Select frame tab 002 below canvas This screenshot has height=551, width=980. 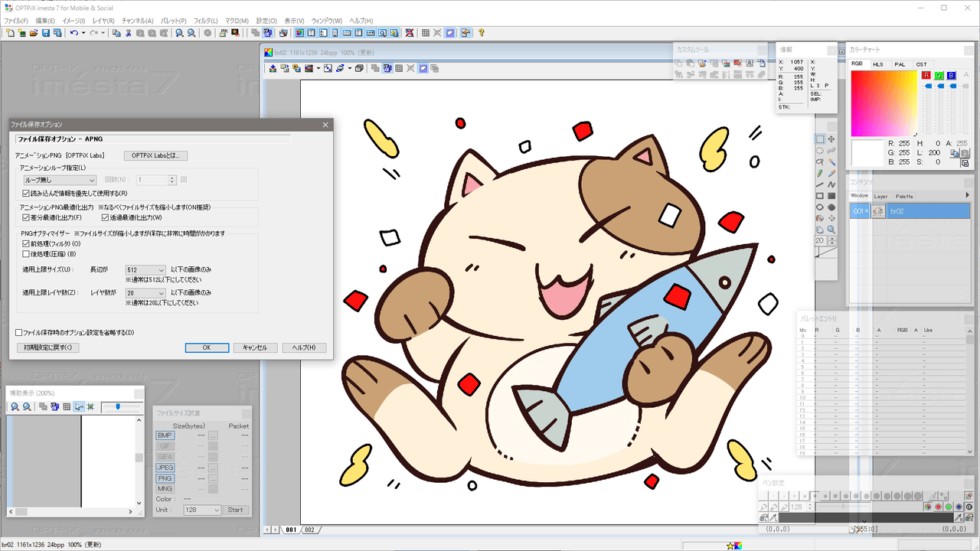(x=309, y=530)
